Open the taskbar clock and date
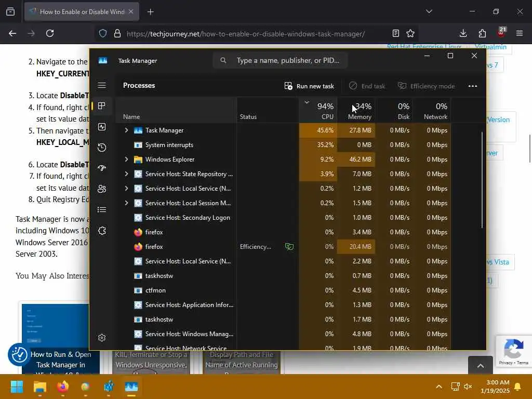This screenshot has height=399, width=532. coord(495,387)
